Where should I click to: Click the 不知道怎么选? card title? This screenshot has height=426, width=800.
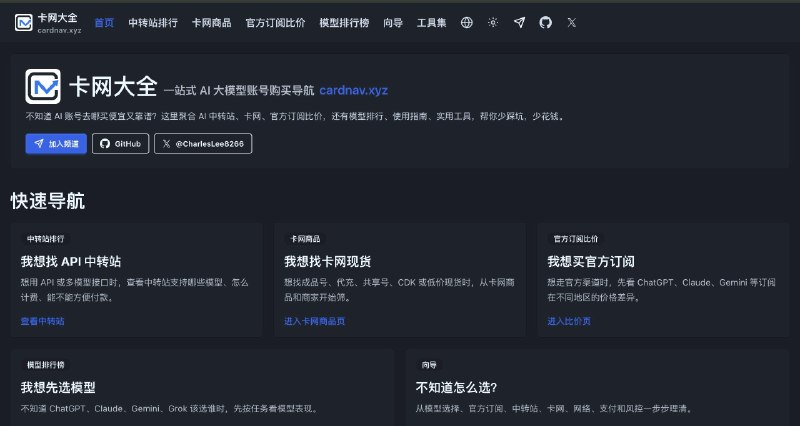tap(456, 388)
